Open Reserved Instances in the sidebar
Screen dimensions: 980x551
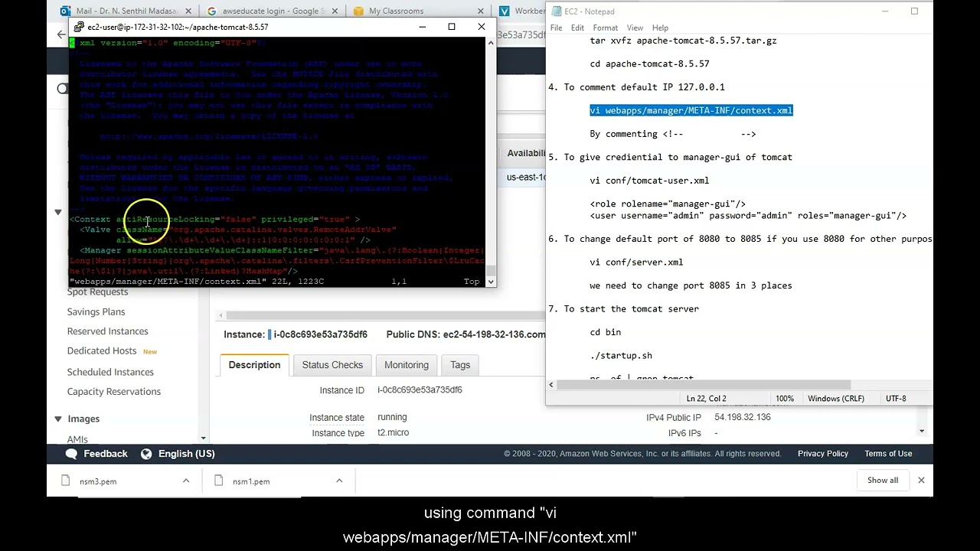point(107,331)
